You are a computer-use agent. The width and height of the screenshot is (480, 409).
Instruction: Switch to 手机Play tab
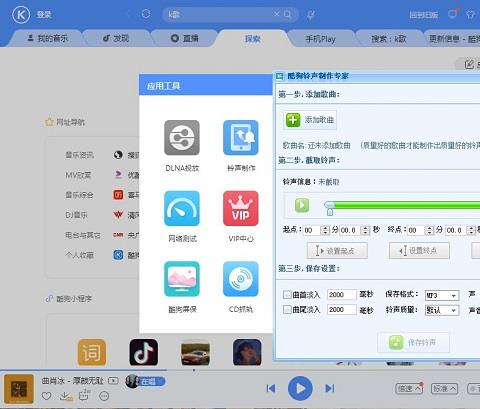coord(320,39)
